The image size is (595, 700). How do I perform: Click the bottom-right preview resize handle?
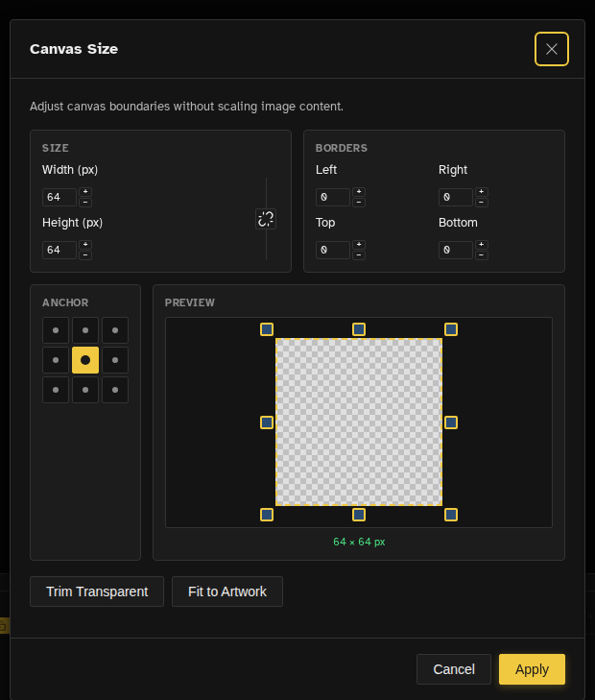coord(451,515)
